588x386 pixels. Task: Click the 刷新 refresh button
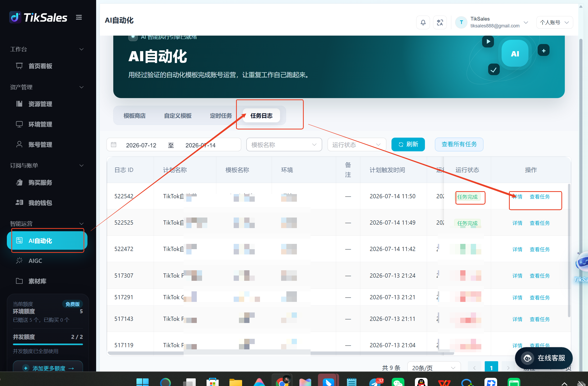click(x=408, y=144)
